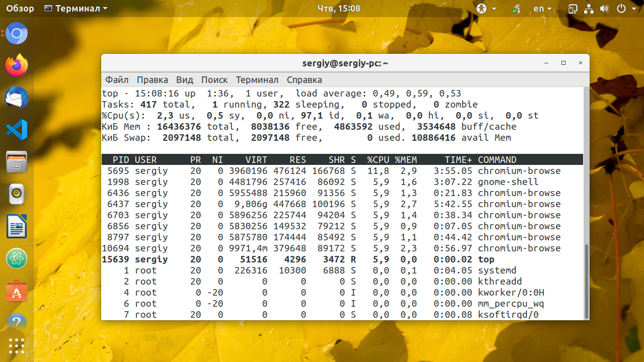Launch Visual Studio Code from dock
This screenshot has width=644, height=362.
(x=17, y=130)
